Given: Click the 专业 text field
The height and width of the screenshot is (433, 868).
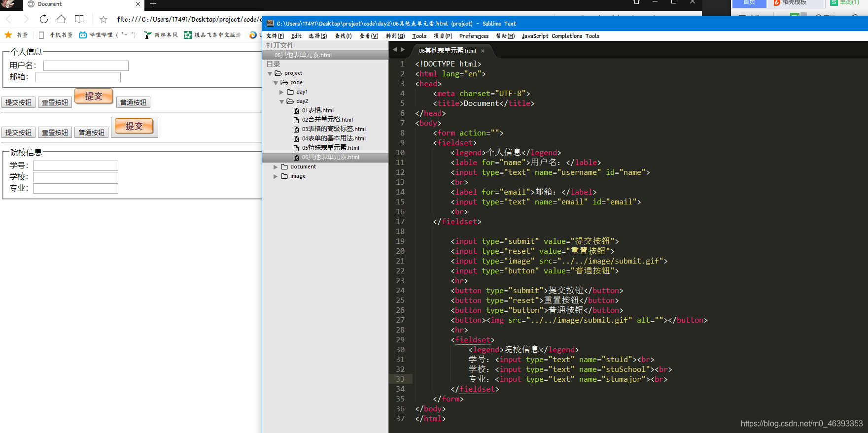Looking at the screenshot, I should coord(75,188).
